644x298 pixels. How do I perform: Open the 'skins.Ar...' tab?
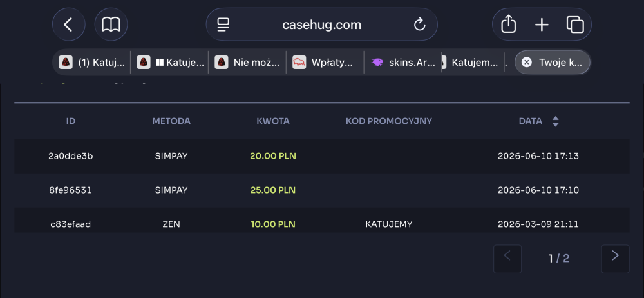403,63
